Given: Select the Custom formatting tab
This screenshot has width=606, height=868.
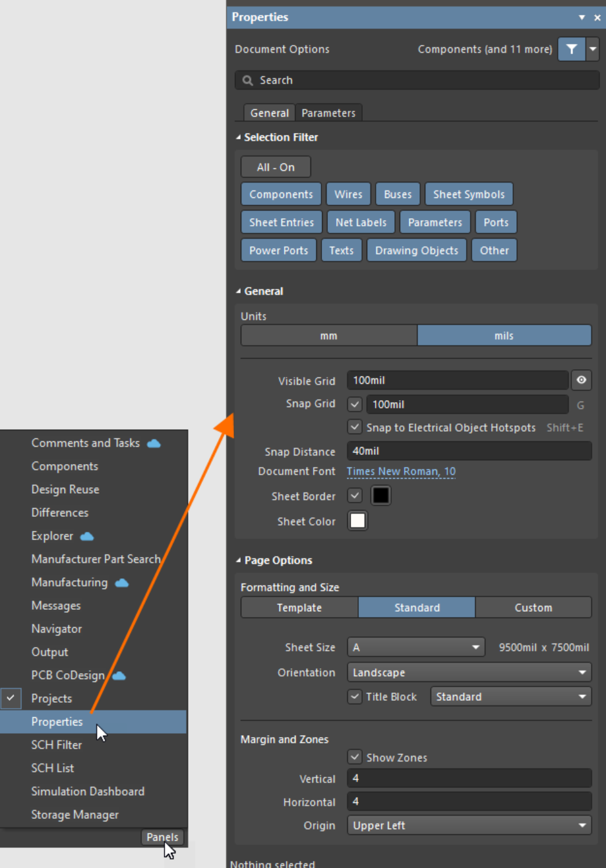Looking at the screenshot, I should click(533, 607).
